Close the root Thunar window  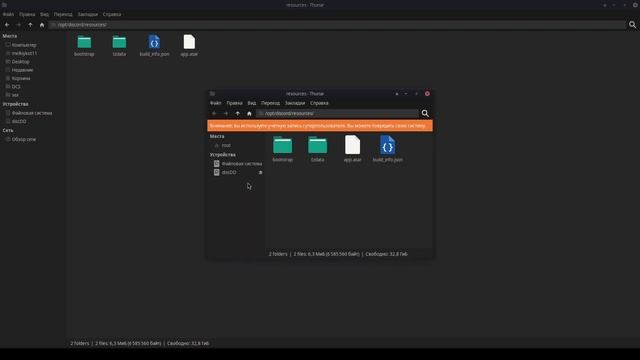[x=427, y=94]
